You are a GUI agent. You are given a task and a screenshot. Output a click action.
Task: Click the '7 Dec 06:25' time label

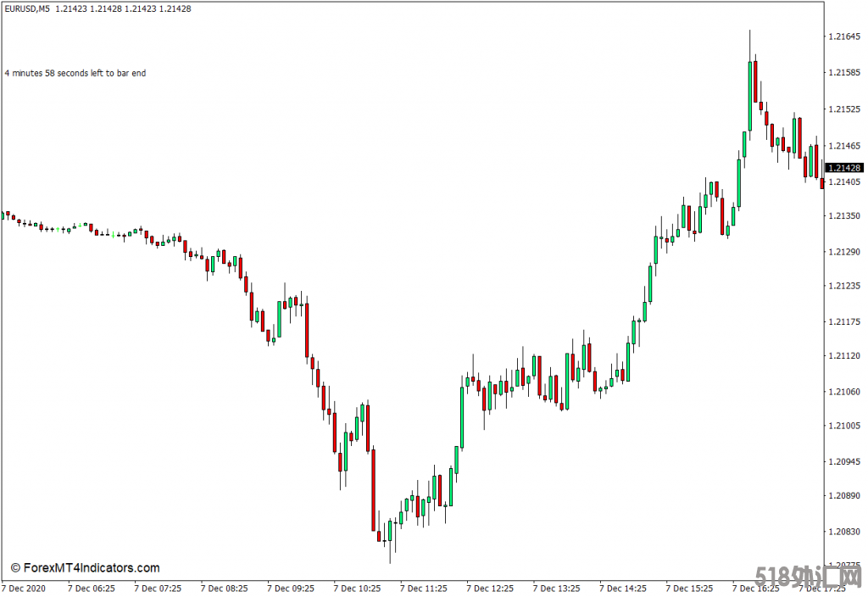[92, 589]
